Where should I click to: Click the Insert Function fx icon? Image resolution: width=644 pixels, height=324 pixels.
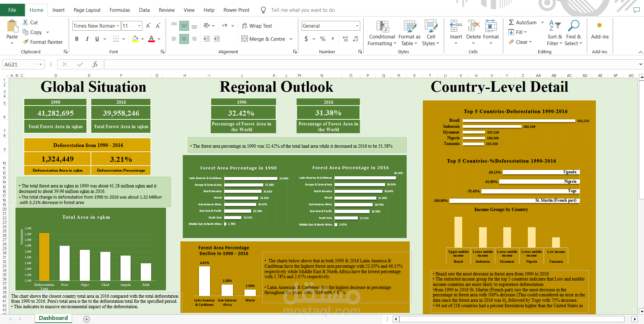click(x=95, y=64)
